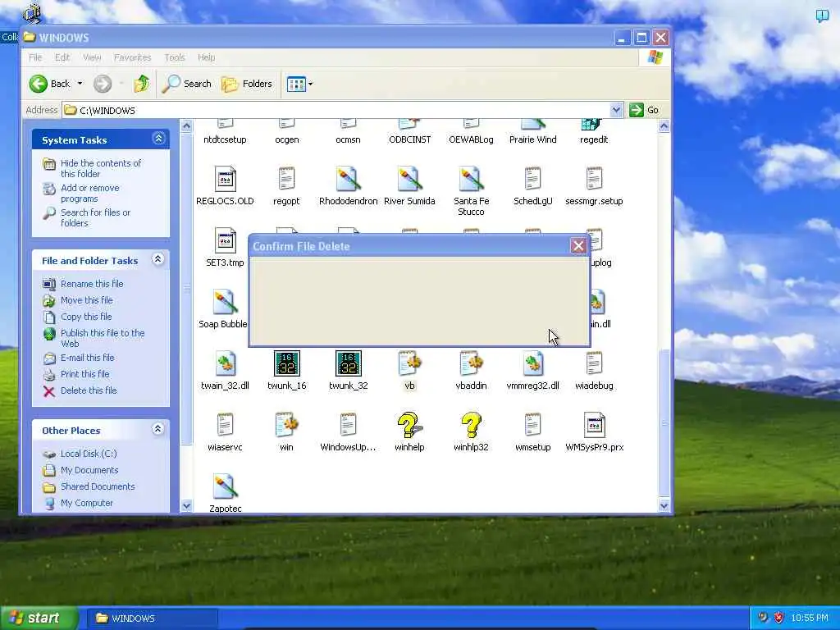Open the File menu
Screen dimensions: 840x630
click(35, 57)
